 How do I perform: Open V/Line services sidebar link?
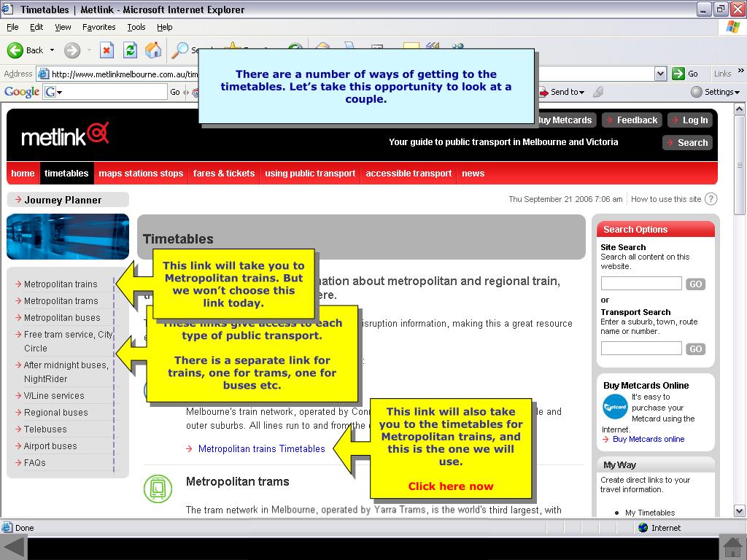click(54, 396)
